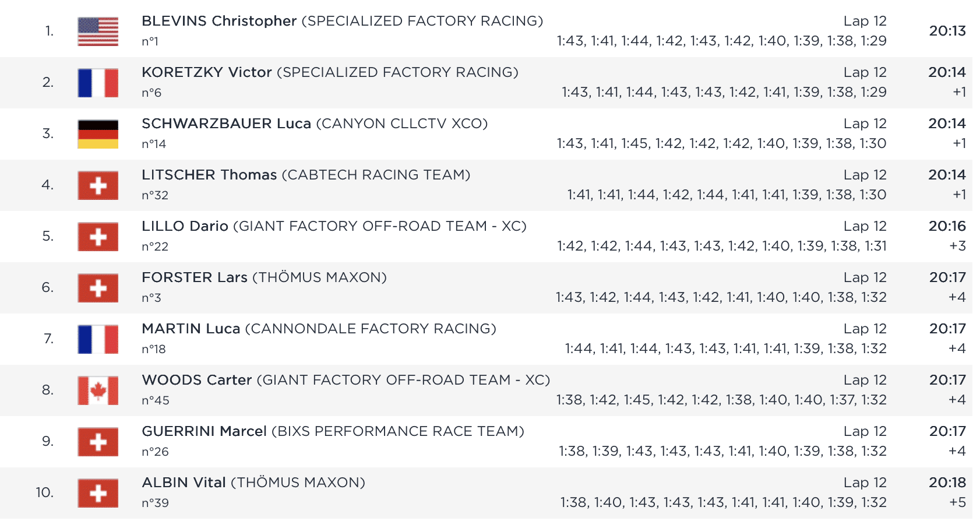Open rider BLEVINS Christopher's name
The height and width of the screenshot is (521, 980).
click(x=219, y=21)
